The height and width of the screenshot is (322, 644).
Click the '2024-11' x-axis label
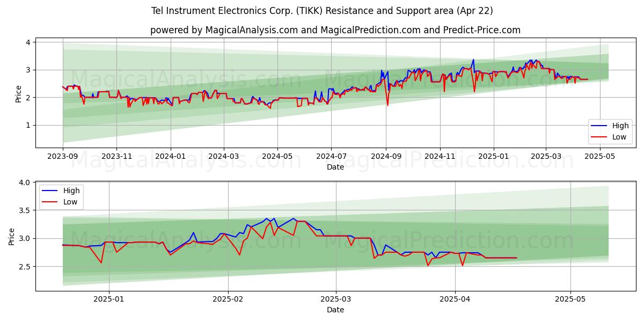pos(440,157)
